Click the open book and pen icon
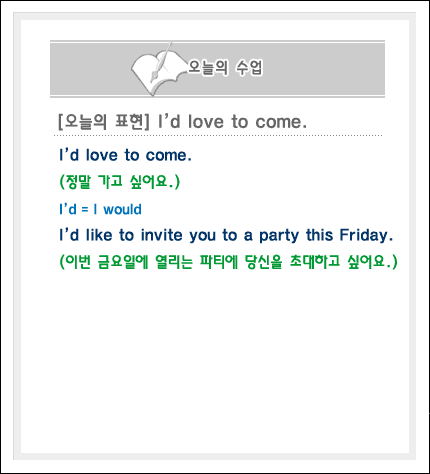The width and height of the screenshot is (430, 474). pyautogui.click(x=158, y=70)
